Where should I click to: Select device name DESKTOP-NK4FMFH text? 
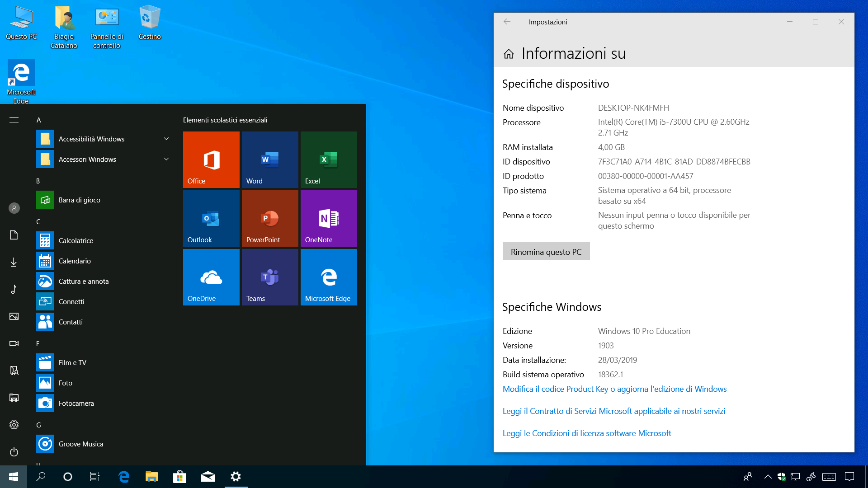coord(633,108)
